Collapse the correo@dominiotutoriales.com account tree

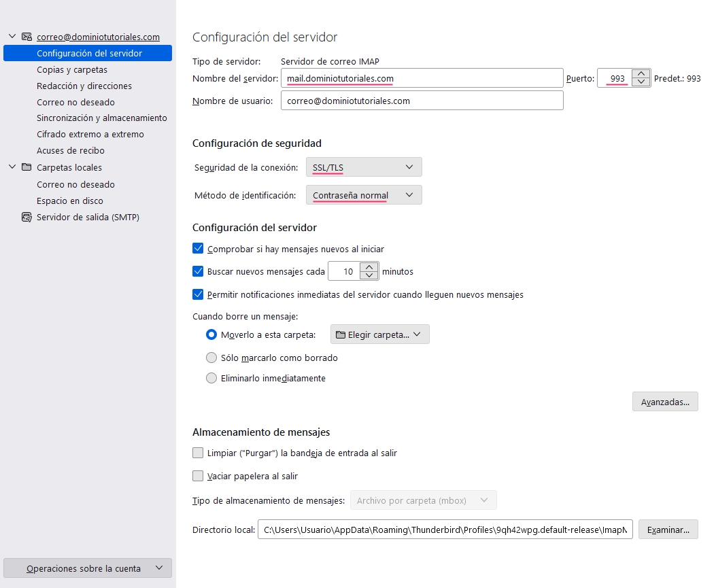pyautogui.click(x=12, y=37)
